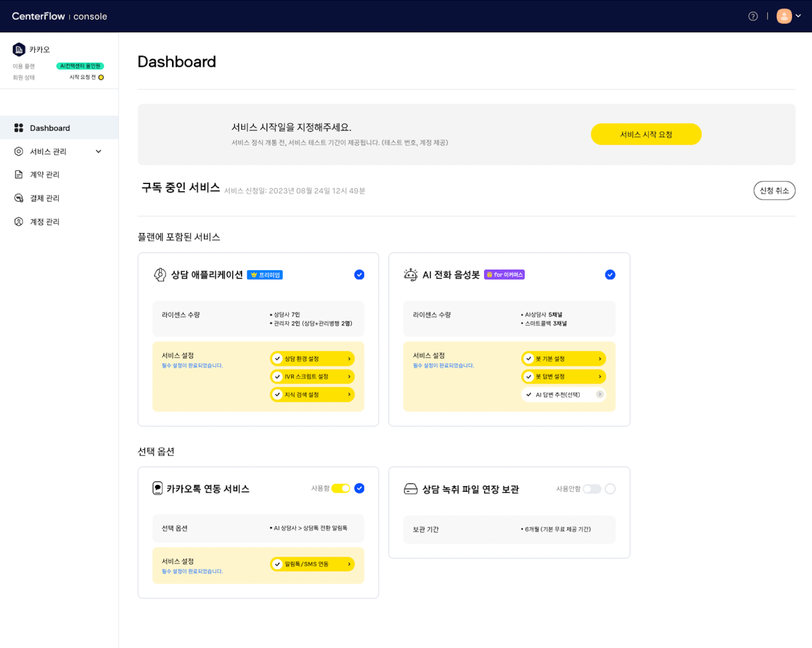This screenshot has height=648, width=812.
Task: Click the AI 전화 음성봇 robot icon
Action: [x=410, y=275]
